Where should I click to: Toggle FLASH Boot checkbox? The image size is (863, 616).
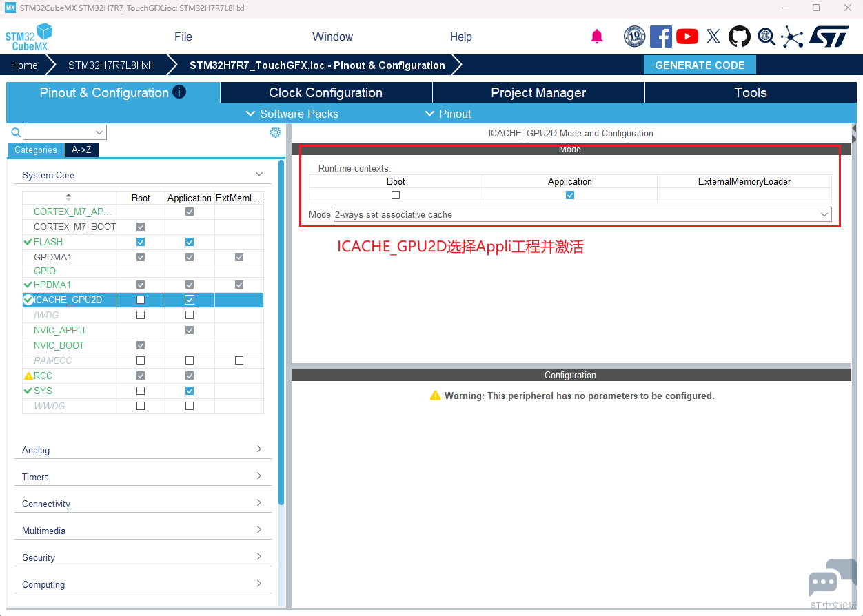click(141, 242)
